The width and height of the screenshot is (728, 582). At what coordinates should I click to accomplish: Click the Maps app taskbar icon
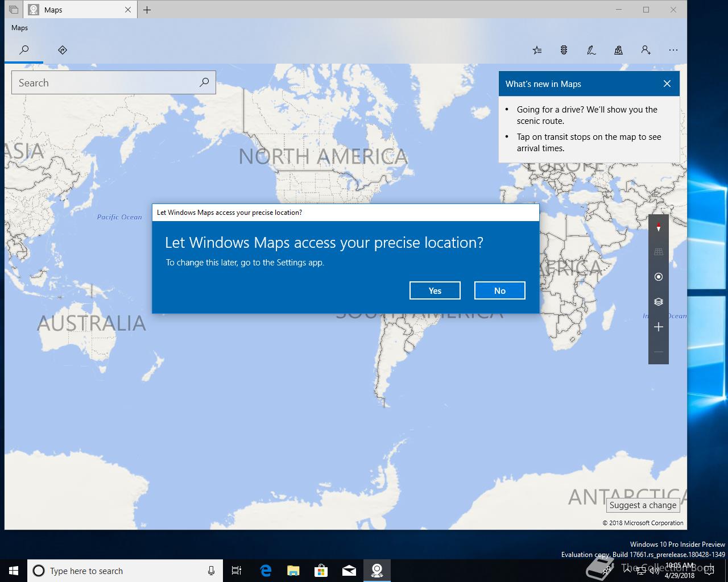377,571
